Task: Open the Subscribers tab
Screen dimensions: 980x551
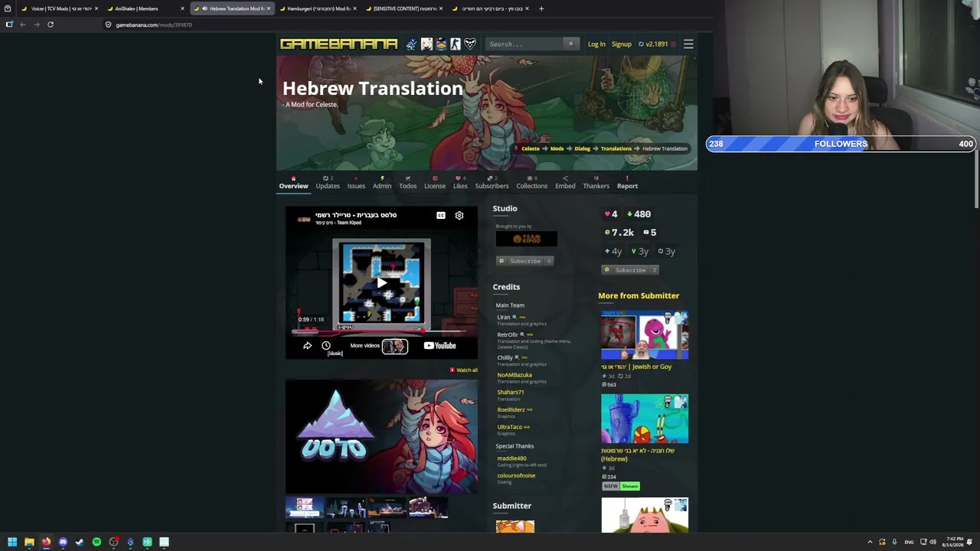Action: point(492,183)
